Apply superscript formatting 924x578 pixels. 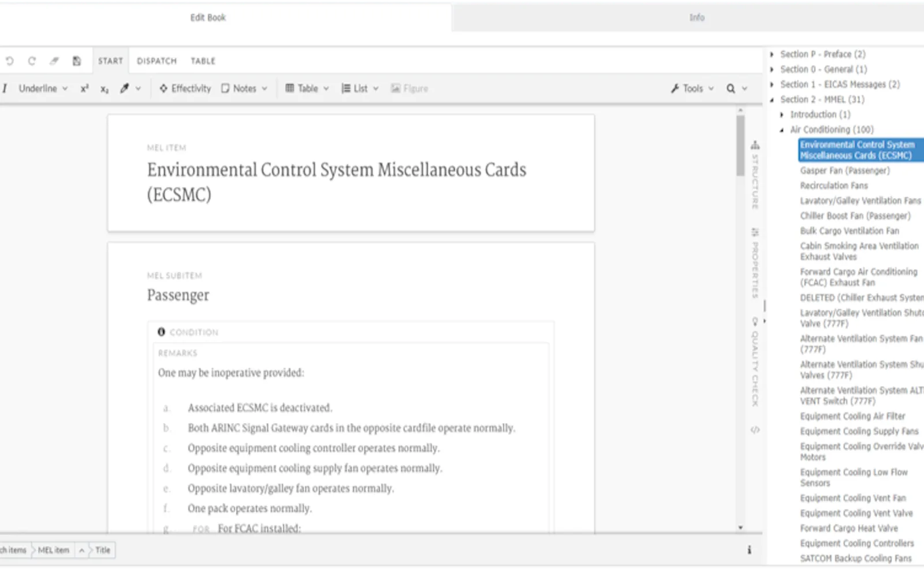[84, 88]
